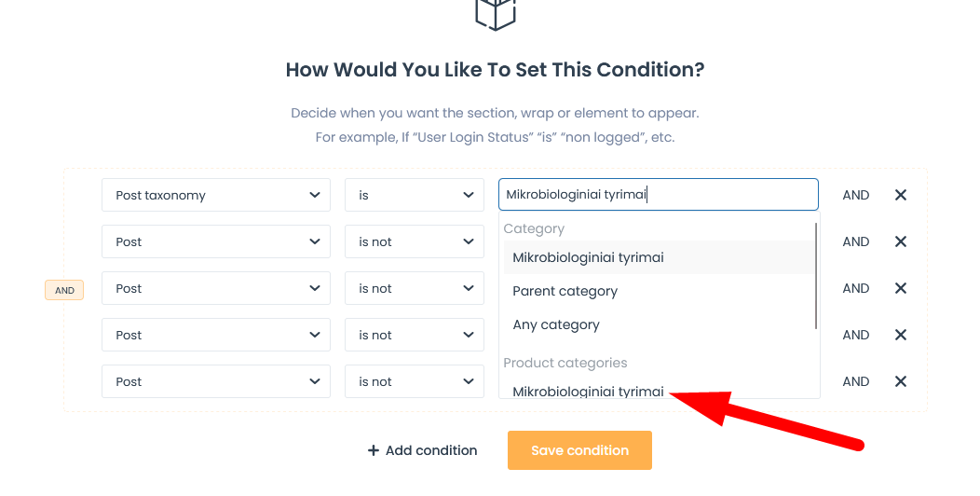Pick Any category from the list
The image size is (980, 496).
(556, 324)
